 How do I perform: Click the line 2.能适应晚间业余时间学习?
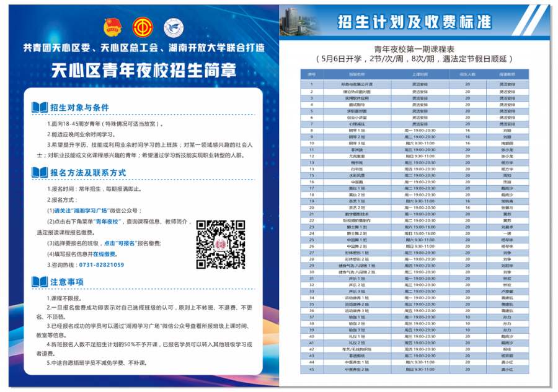pos(81,134)
